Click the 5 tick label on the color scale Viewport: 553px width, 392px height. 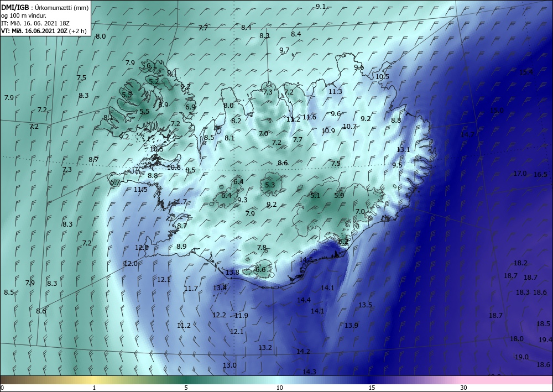tap(186, 388)
